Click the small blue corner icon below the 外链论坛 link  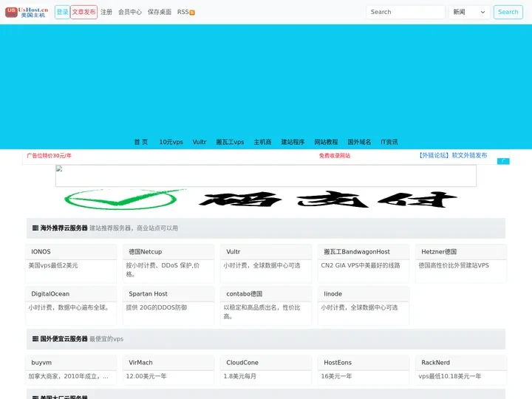(503, 161)
